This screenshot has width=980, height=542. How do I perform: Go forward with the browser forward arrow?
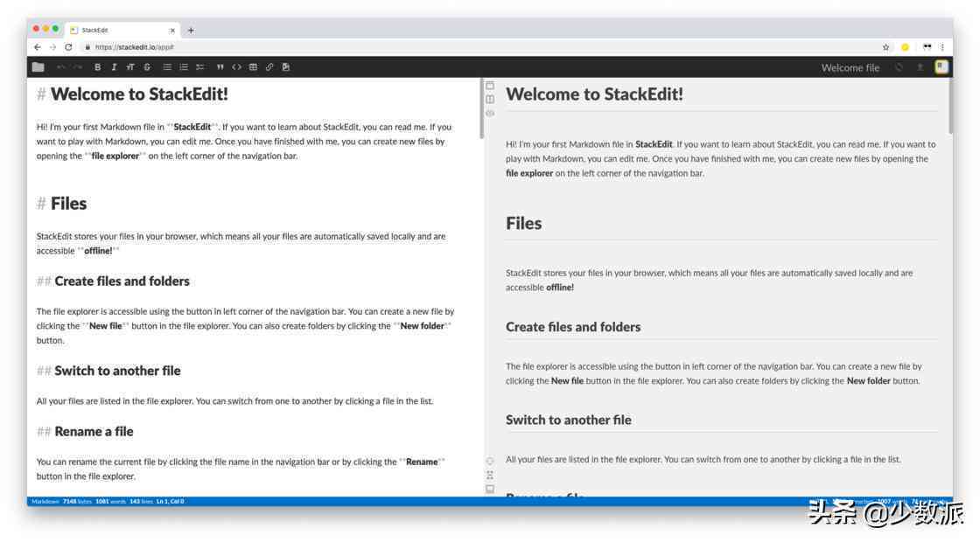(52, 47)
